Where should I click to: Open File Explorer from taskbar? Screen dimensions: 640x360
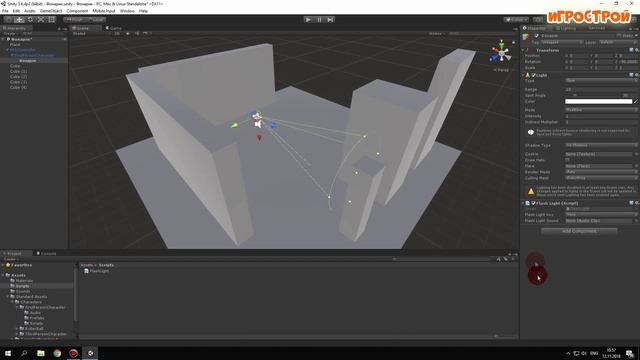(41, 353)
